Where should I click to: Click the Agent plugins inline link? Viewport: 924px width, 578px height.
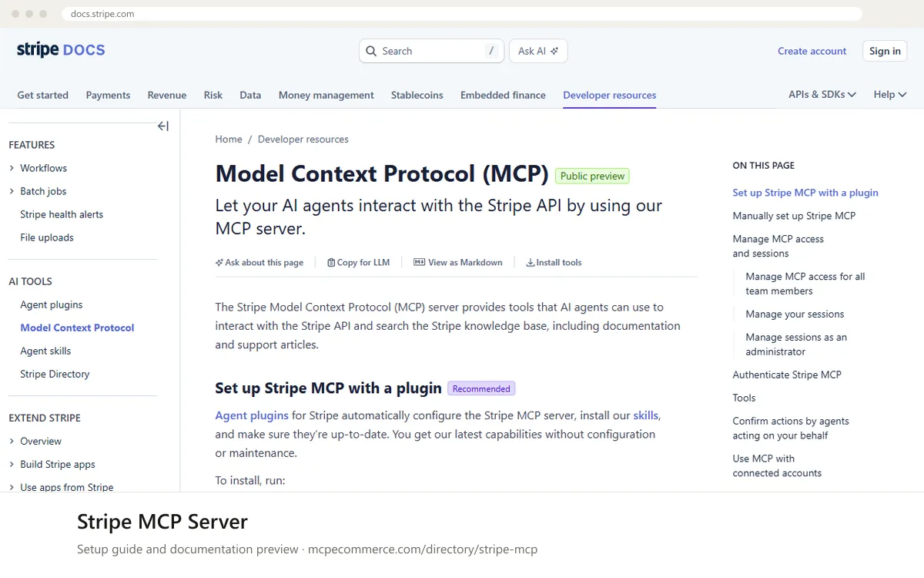pos(252,415)
